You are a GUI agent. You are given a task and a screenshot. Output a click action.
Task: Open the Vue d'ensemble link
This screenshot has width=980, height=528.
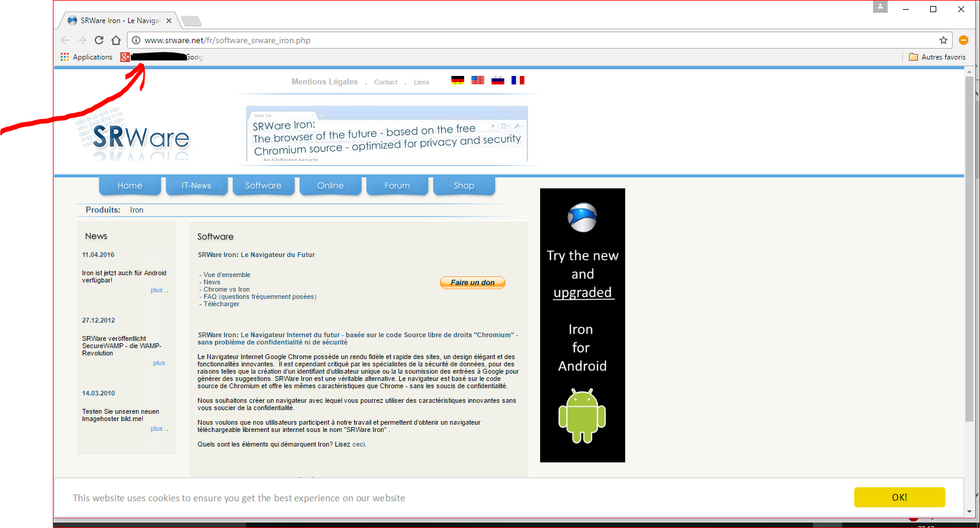click(x=227, y=275)
